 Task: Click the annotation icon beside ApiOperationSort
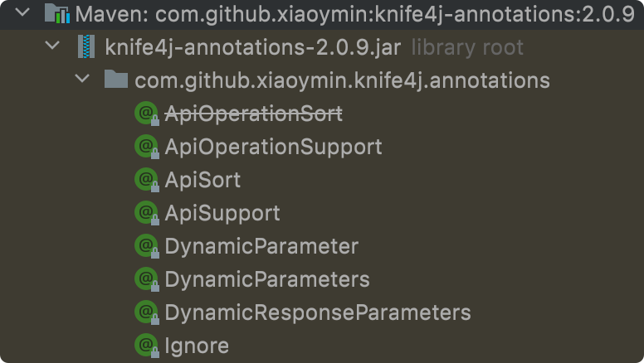[x=147, y=114]
